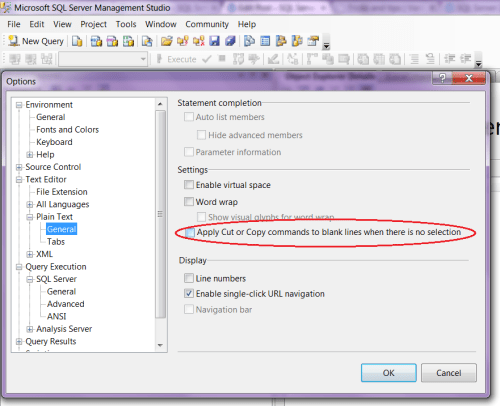Collapse the Query Execution node

pos(19,267)
